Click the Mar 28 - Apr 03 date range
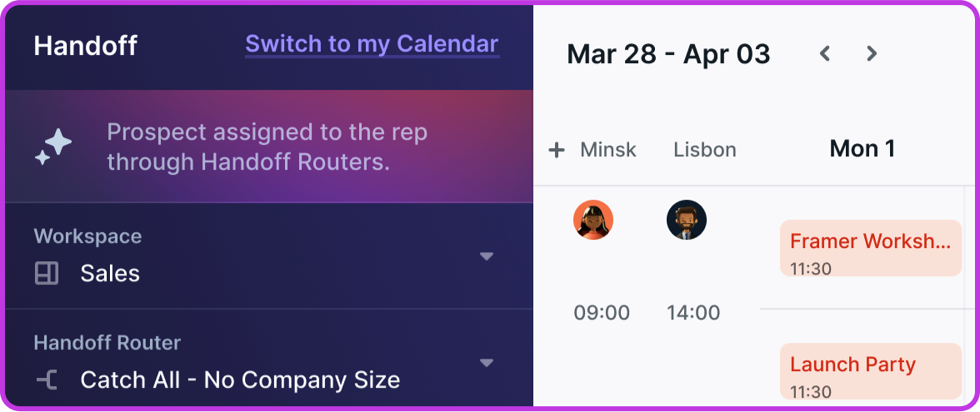The height and width of the screenshot is (412, 980). 668,54
